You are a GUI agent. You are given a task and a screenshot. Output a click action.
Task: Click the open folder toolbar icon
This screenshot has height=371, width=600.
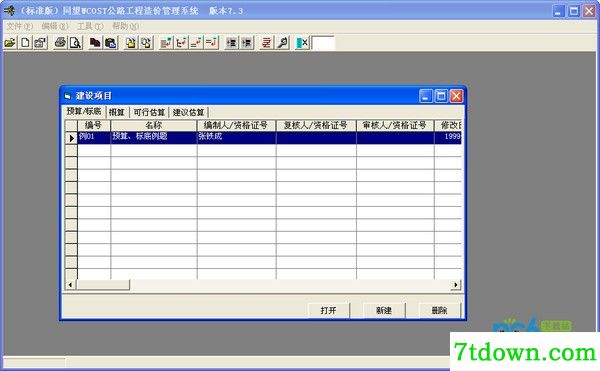10,42
